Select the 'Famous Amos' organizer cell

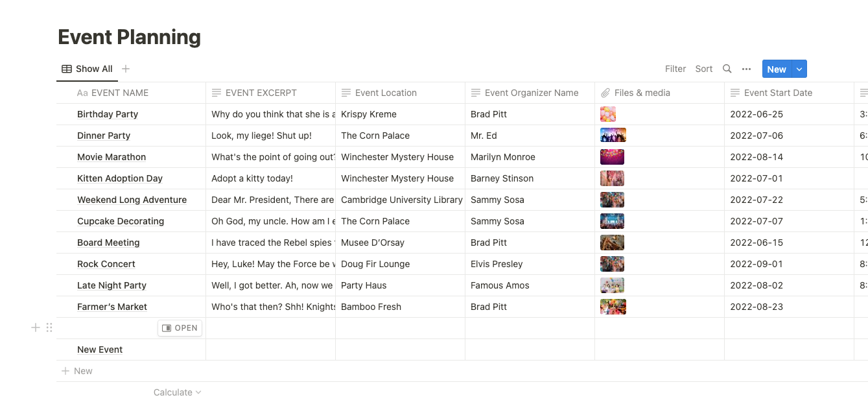pos(530,285)
